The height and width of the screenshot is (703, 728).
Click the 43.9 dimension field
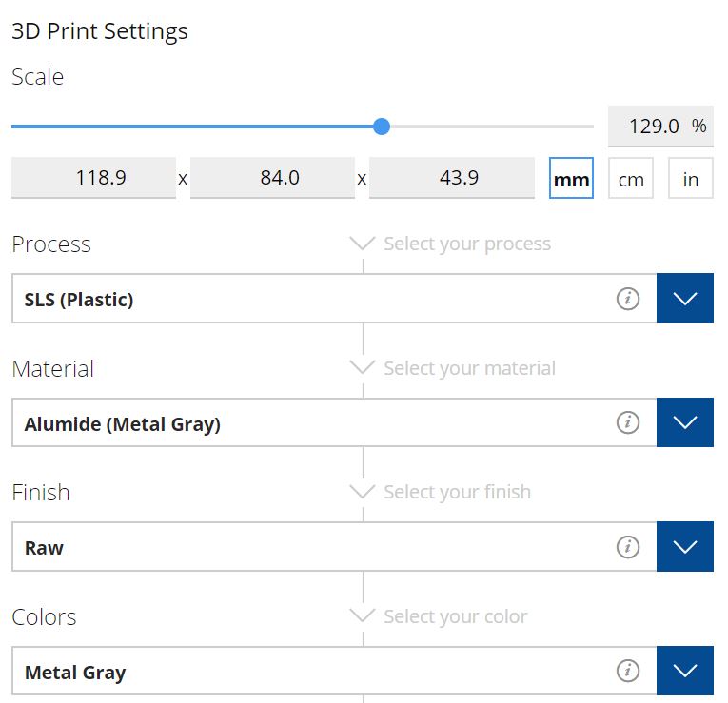pyautogui.click(x=452, y=178)
